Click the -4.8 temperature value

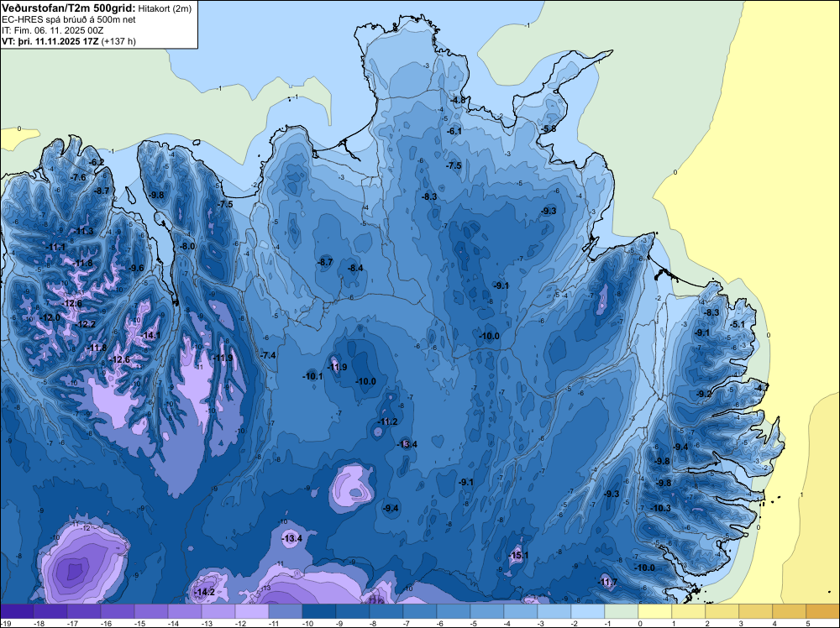[459, 100]
